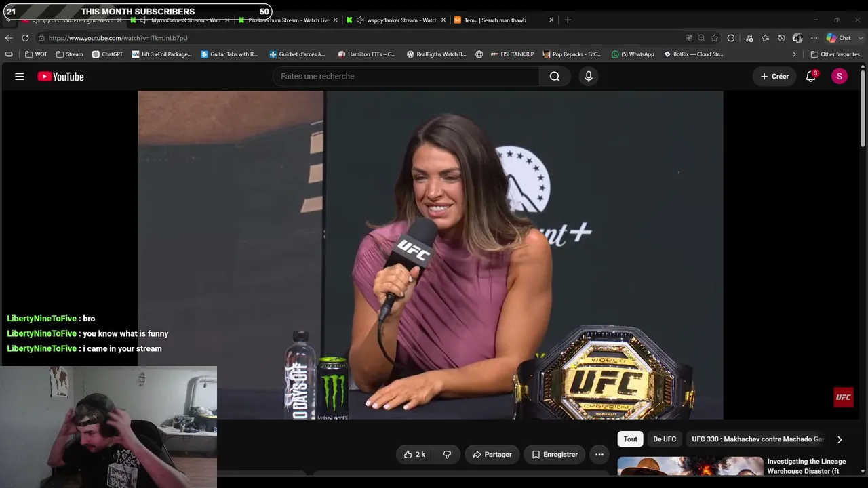Select the UFC 330 Makhachev filter chip
This screenshot has width=868, height=488.
[757, 439]
